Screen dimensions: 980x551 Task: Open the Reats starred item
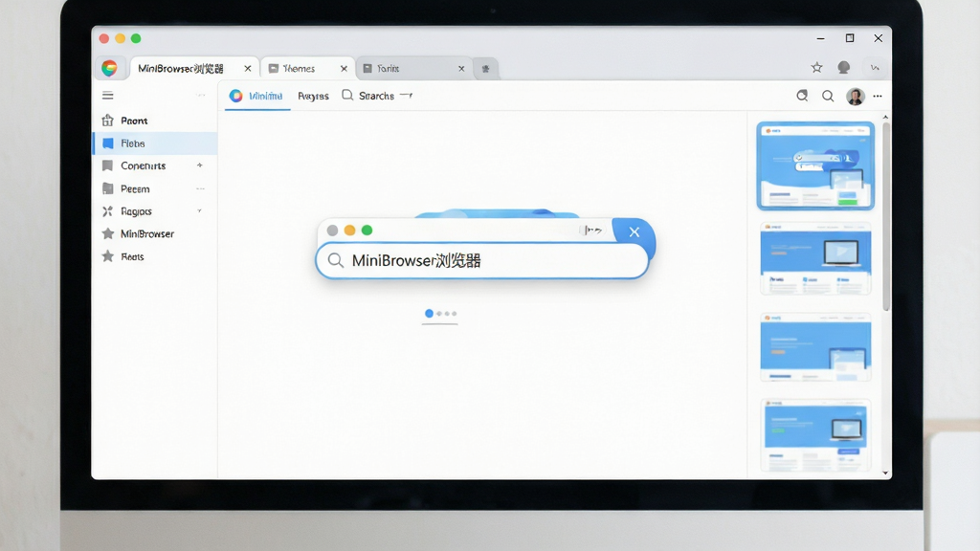pos(155,256)
